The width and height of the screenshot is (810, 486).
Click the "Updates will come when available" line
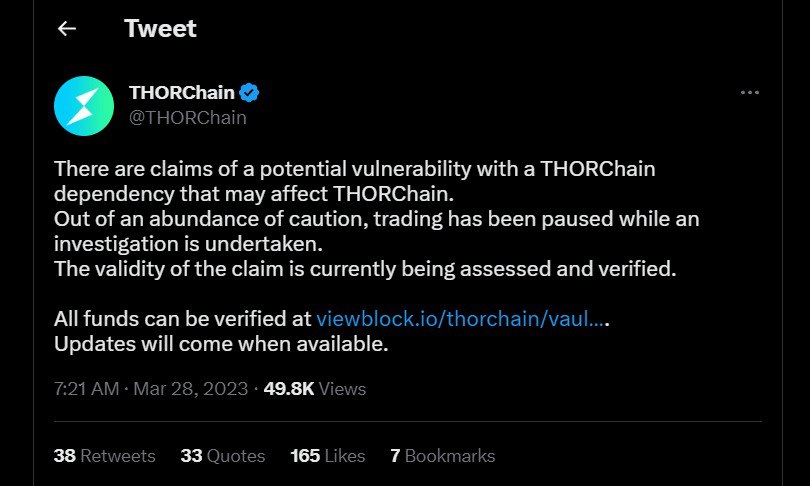[x=220, y=343]
